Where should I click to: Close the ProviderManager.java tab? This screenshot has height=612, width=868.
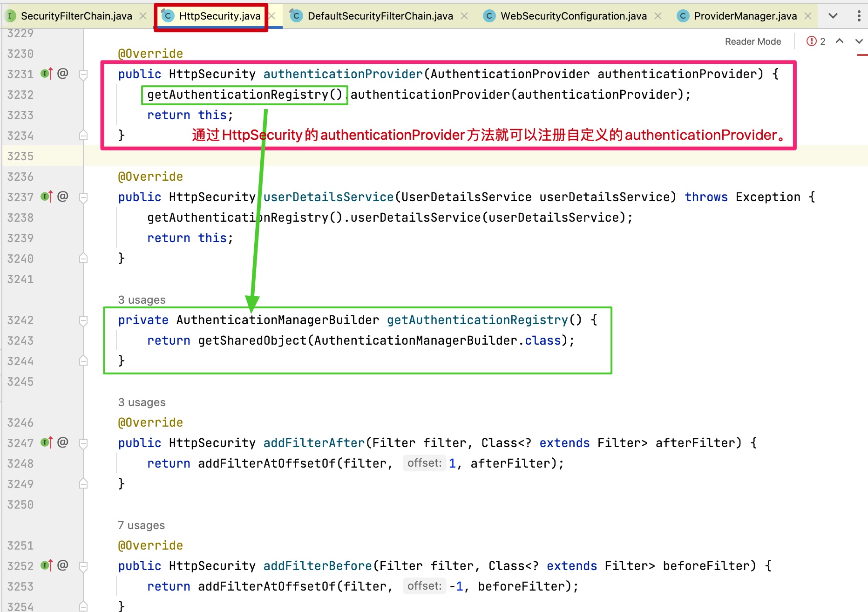pos(808,16)
